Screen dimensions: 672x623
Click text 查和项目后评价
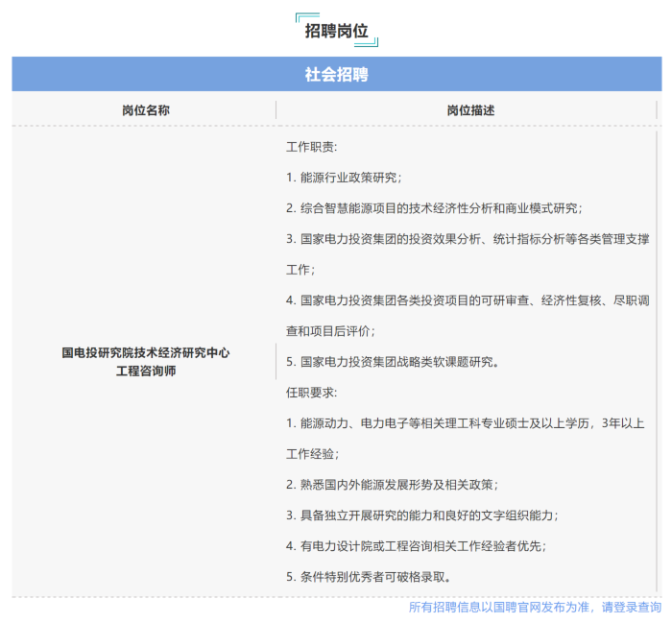point(330,331)
